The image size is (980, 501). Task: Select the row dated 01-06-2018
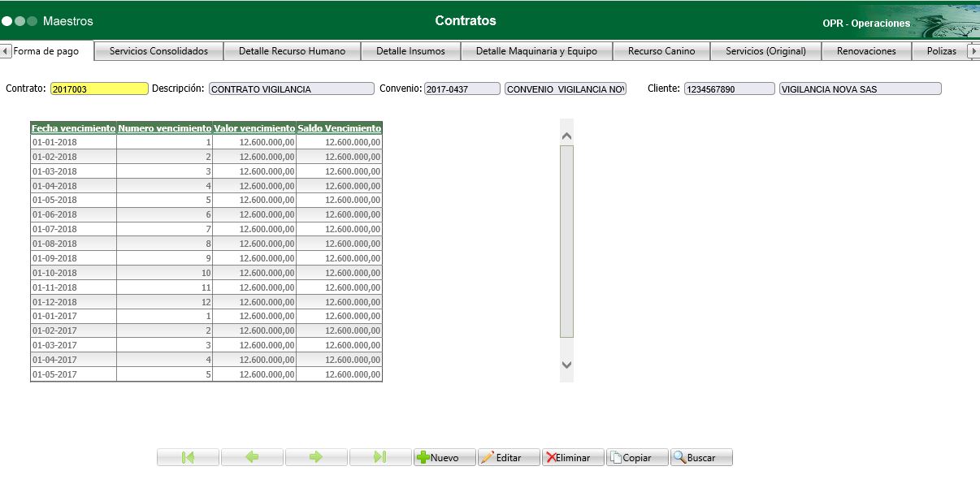pyautogui.click(x=206, y=214)
